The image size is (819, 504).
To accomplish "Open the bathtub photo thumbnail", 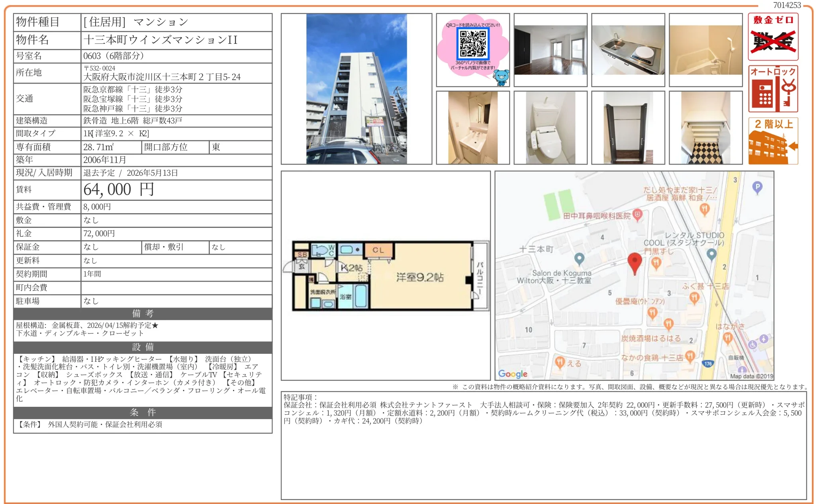I will (705, 50).
